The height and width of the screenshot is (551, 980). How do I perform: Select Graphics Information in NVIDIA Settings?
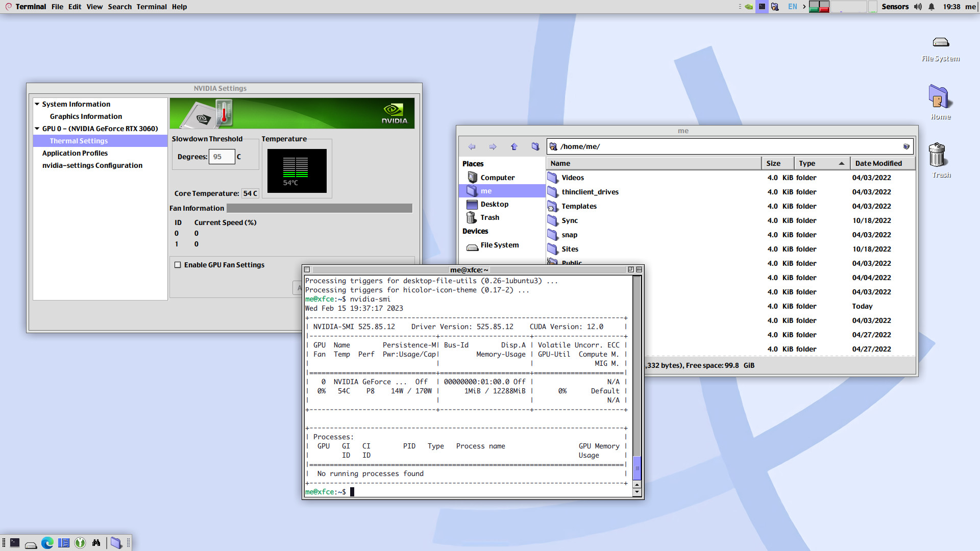pos(86,116)
